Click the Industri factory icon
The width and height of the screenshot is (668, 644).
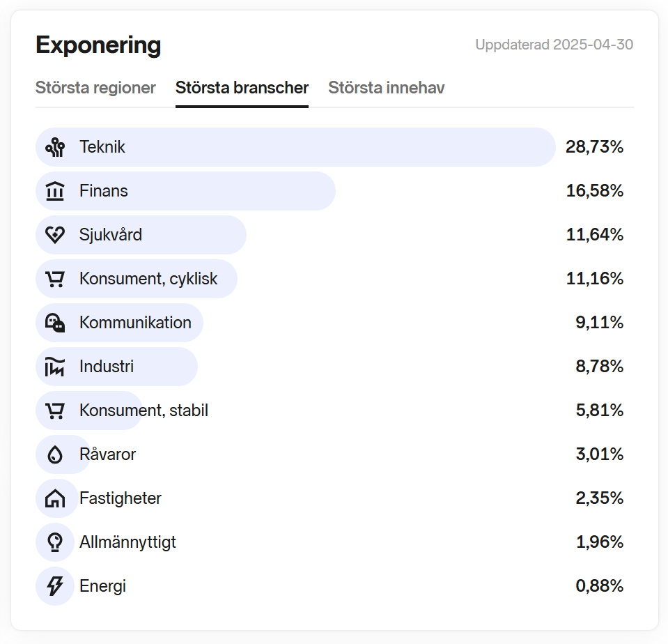click(55, 367)
